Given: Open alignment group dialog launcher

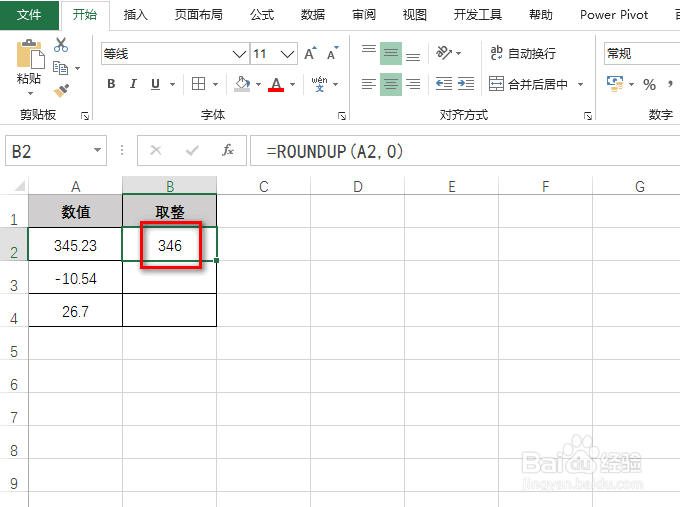Looking at the screenshot, I should pos(588,116).
